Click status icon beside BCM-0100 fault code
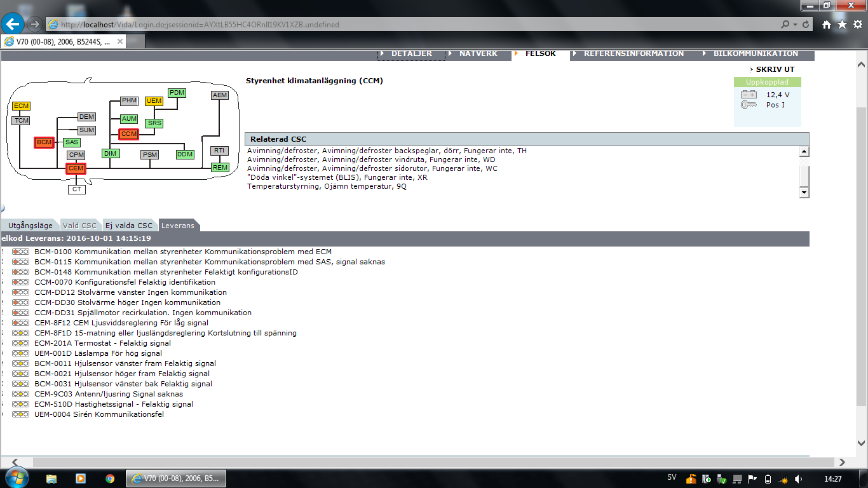This screenshot has width=868, height=488. (x=21, y=252)
